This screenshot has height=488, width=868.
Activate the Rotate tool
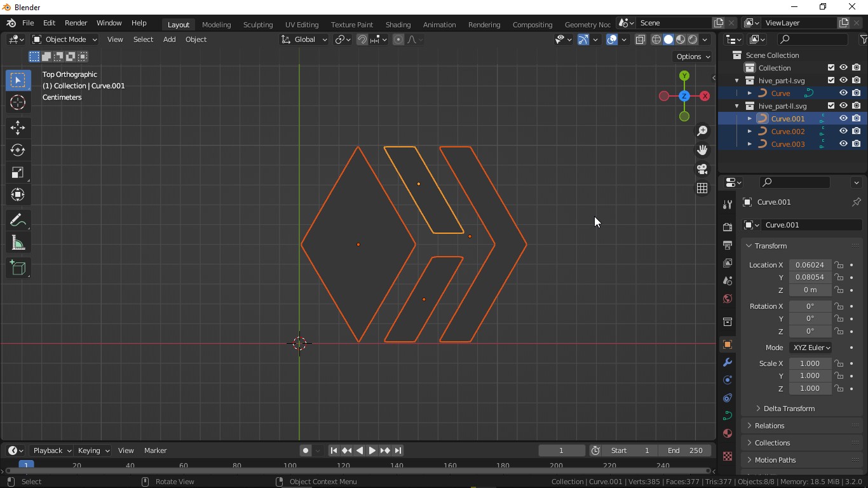pyautogui.click(x=18, y=150)
